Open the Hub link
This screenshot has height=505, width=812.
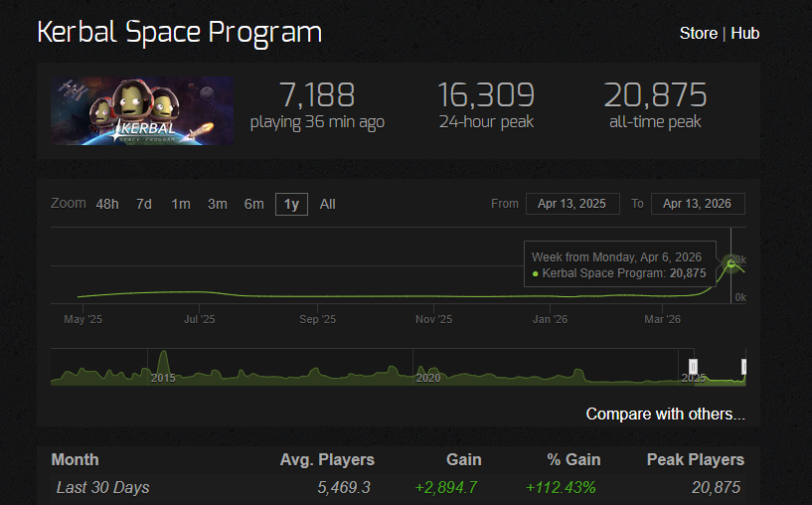[744, 33]
